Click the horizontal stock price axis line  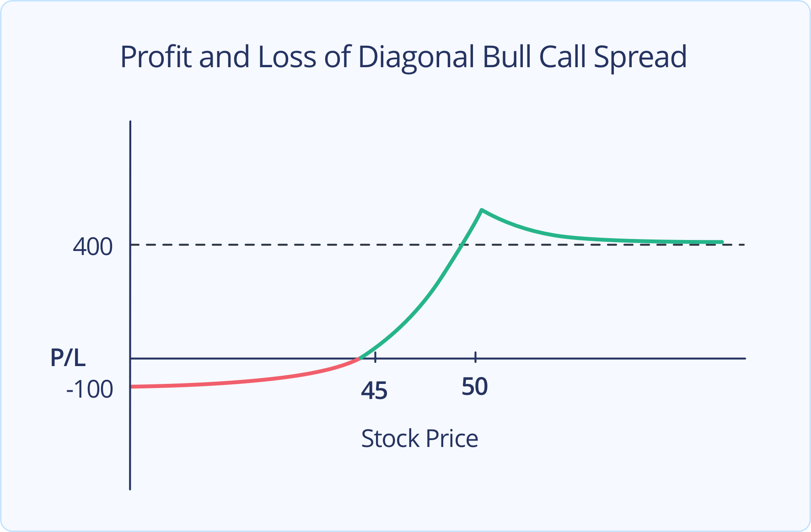(595, 358)
